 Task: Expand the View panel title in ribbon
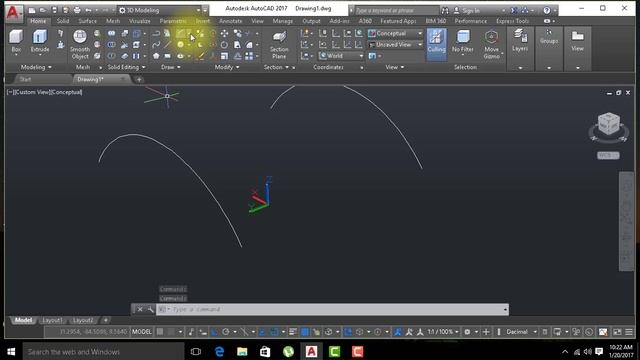click(x=395, y=67)
